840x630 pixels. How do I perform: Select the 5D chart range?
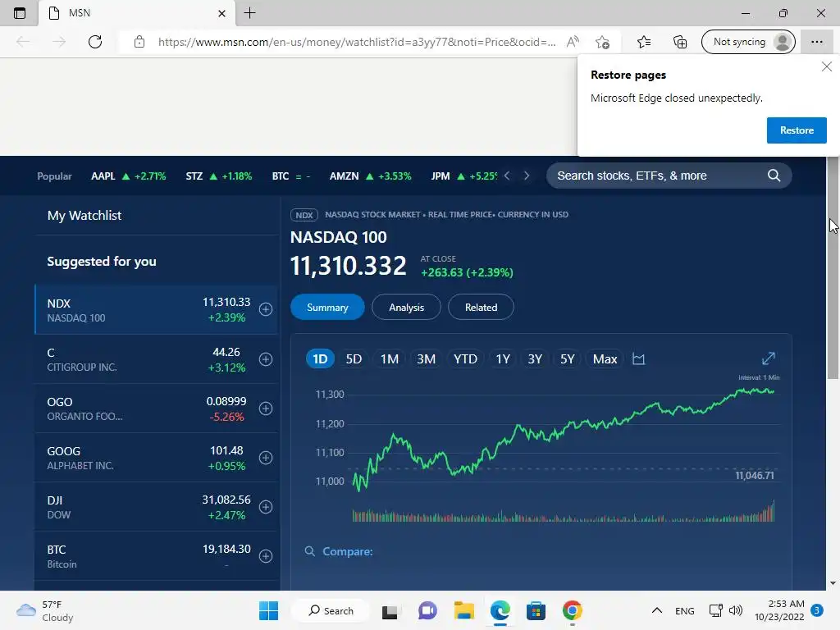tap(354, 359)
